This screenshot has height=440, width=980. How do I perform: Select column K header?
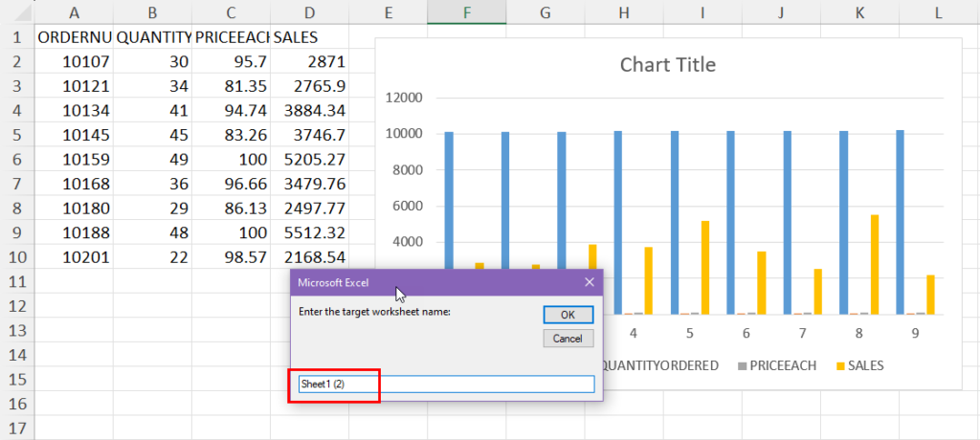click(x=860, y=12)
